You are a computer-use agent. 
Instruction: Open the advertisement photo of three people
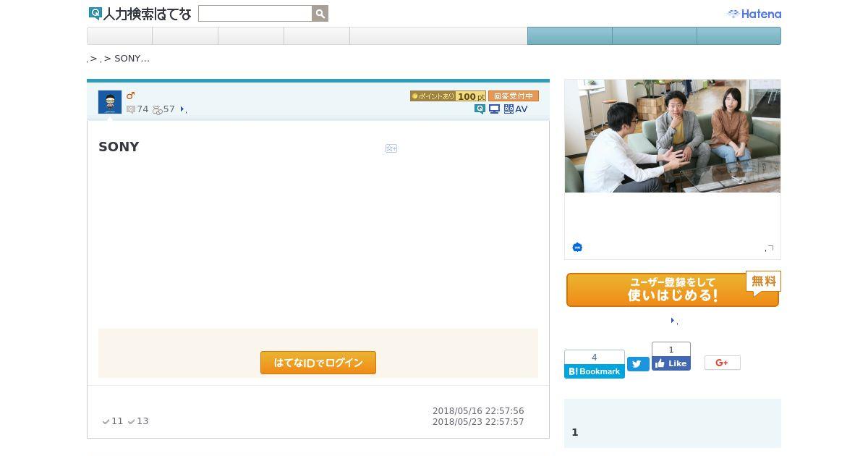[673, 136]
